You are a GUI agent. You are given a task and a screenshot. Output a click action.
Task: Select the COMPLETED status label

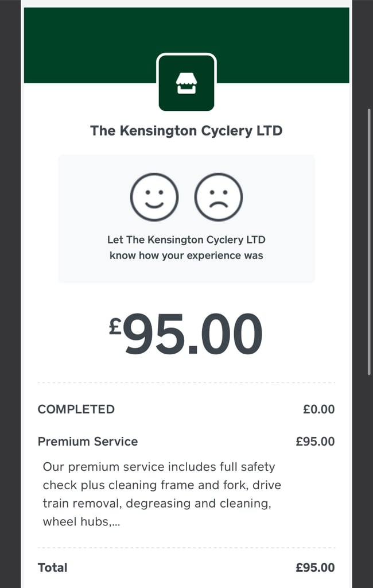[x=76, y=409]
